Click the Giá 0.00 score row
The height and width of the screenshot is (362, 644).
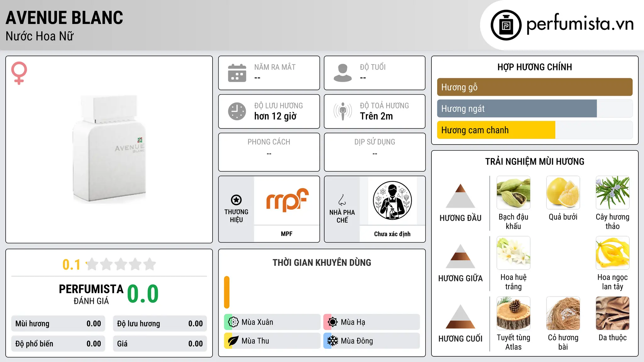[160, 344]
